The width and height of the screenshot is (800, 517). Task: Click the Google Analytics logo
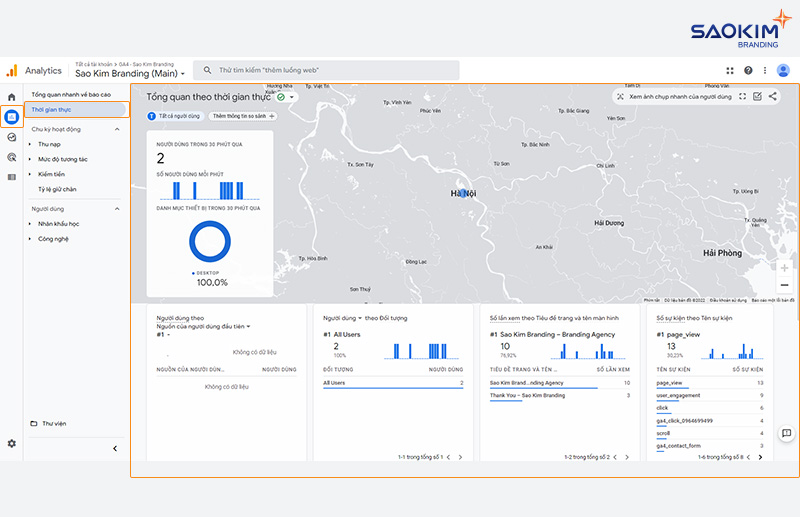tap(11, 70)
